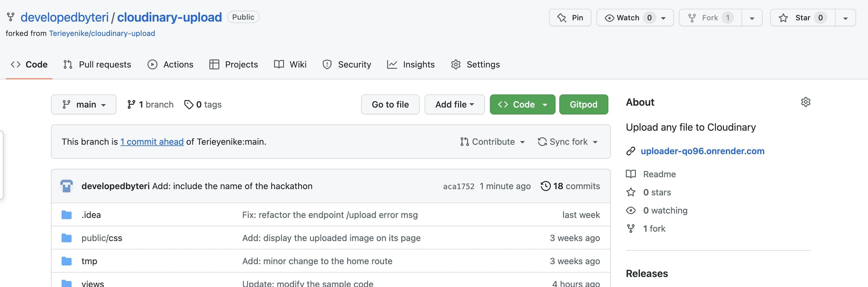Jump to the Readme link in About

pos(659,174)
